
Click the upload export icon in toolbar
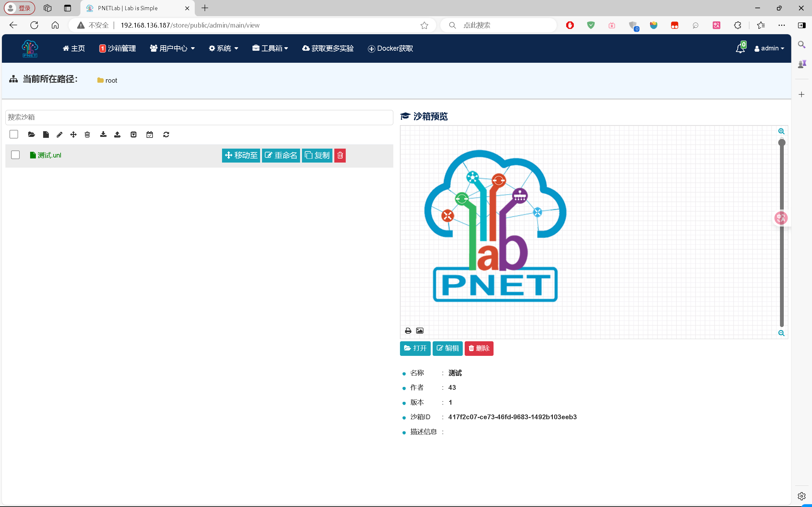coord(117,134)
